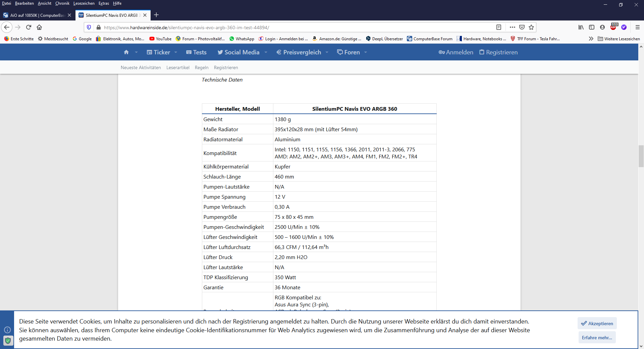
Task: Open the Extras menu
Action: pos(104,3)
